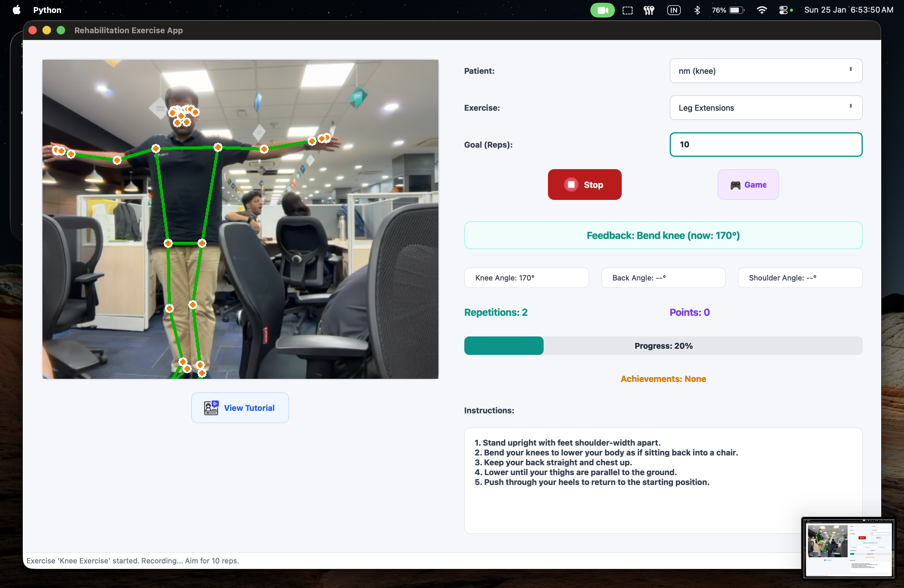Open the Patient dropdown showing nm (knee)
The width and height of the screenshot is (904, 588).
765,71
